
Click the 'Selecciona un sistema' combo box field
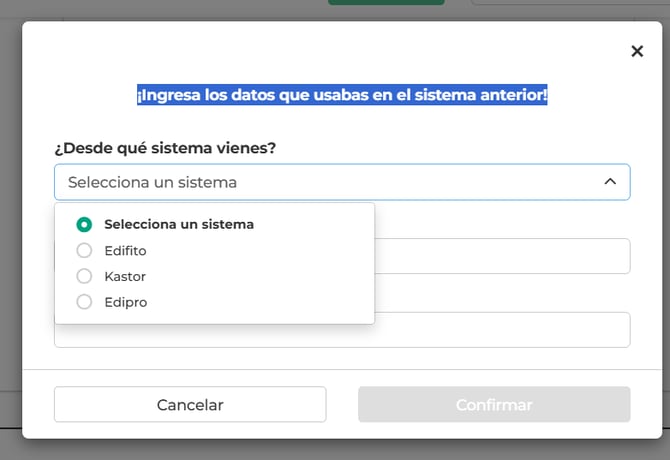(330, 182)
